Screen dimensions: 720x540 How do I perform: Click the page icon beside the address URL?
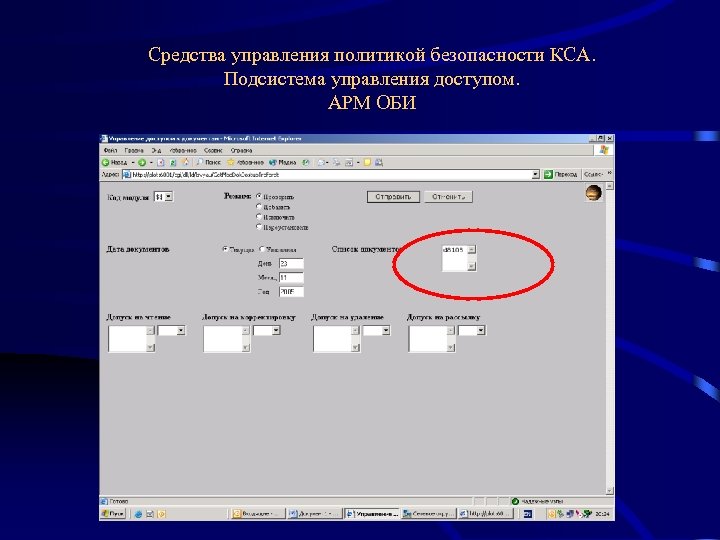click(x=126, y=174)
